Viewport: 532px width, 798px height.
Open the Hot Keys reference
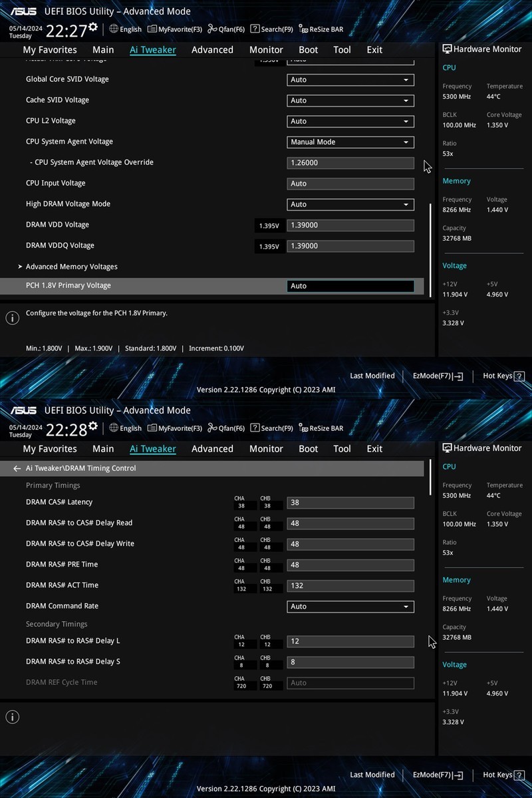point(503,376)
